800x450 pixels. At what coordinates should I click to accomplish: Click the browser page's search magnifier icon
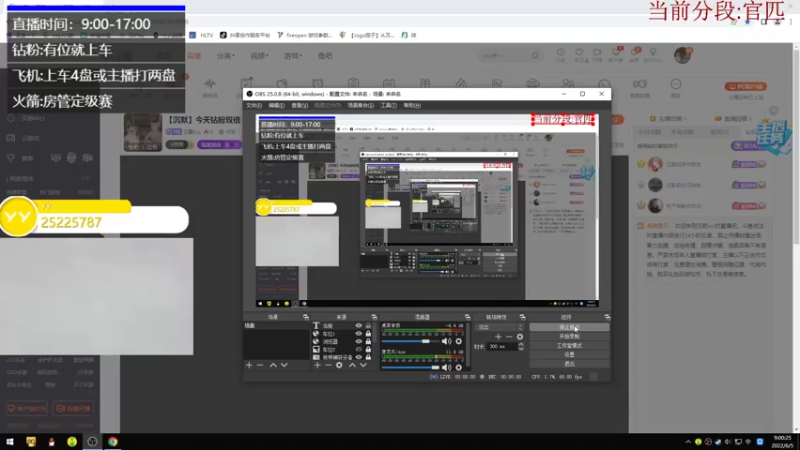tap(535, 56)
